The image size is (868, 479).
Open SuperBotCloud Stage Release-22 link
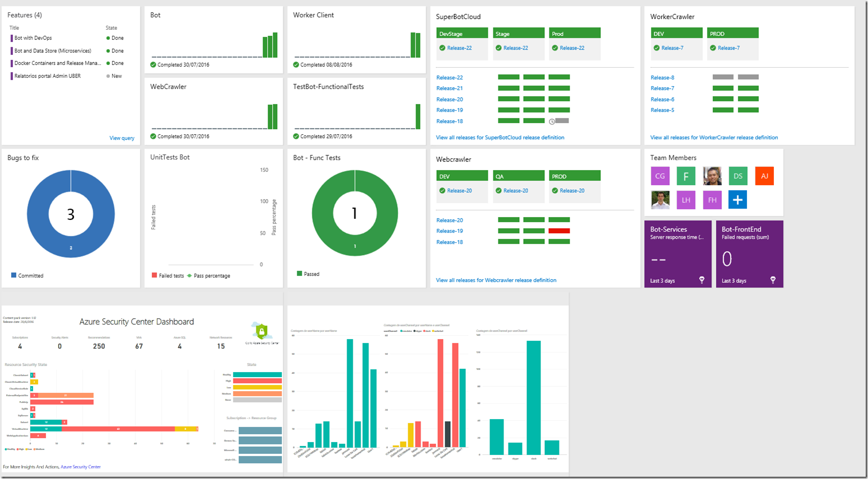click(x=516, y=48)
